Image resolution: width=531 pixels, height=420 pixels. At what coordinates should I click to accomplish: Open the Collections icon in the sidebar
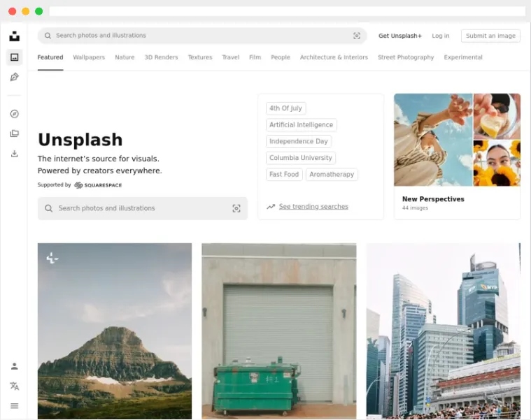[x=14, y=133]
